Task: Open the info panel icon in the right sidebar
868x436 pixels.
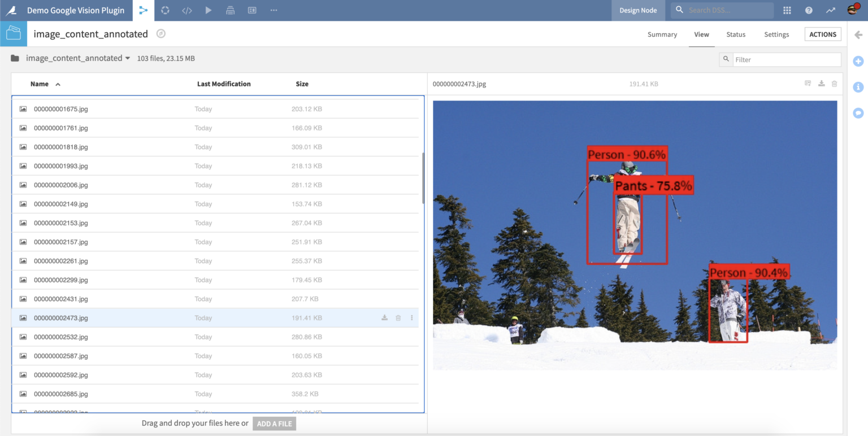Action: (x=858, y=87)
